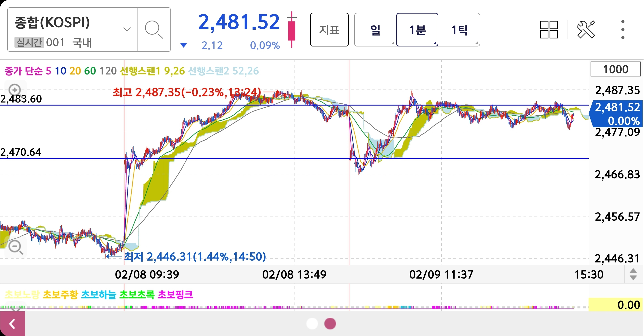Switch to the first page dot
This screenshot has width=644, height=336.
click(312, 323)
